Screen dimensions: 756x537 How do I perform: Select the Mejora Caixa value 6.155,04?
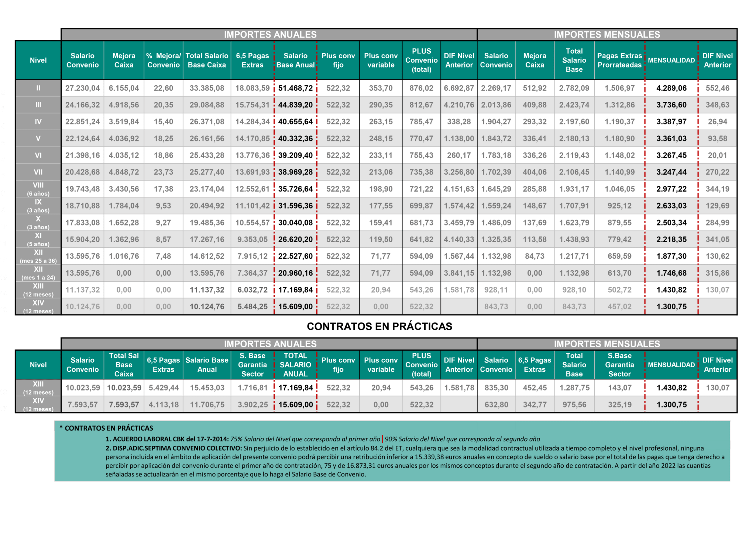point(124,88)
